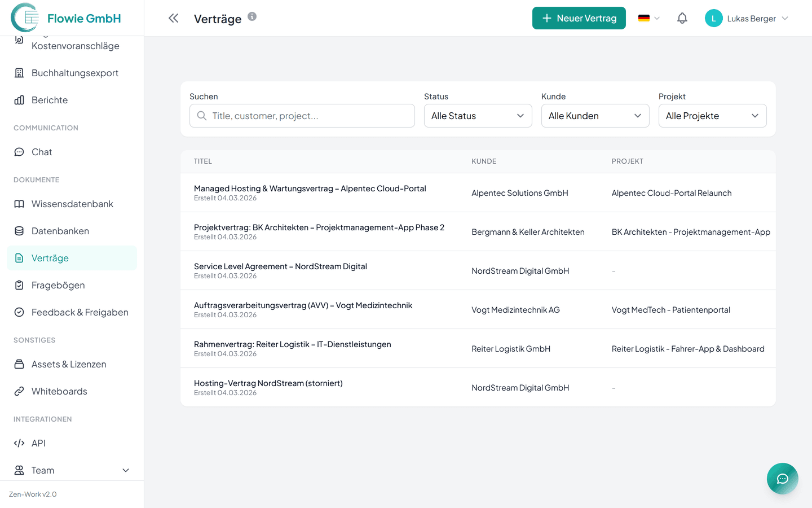Click in the contract search field

(x=302, y=115)
